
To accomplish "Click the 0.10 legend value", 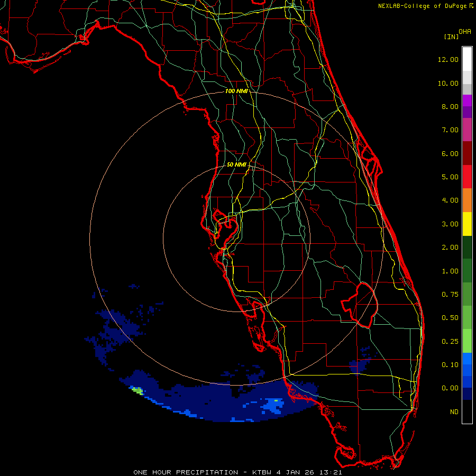I will 450,365.
